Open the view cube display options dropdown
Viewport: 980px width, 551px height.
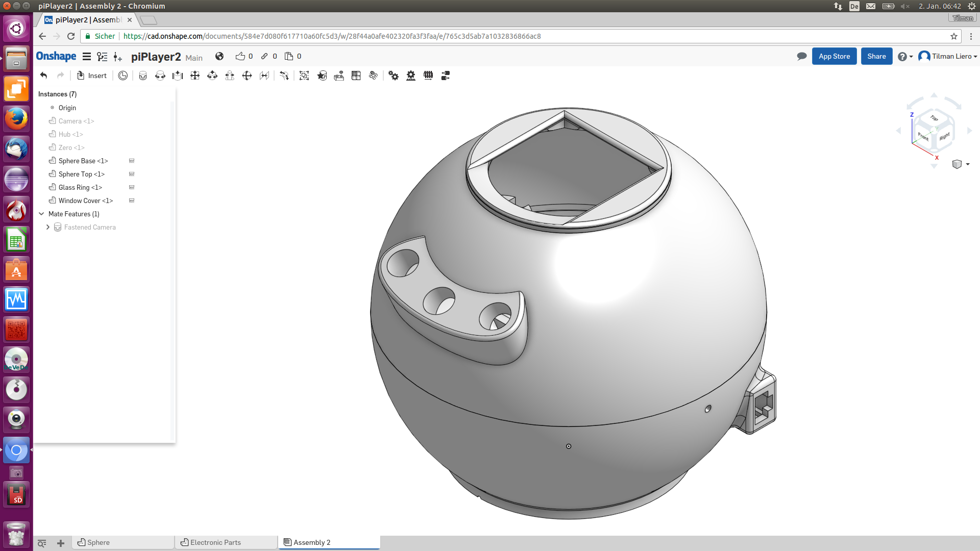(961, 164)
